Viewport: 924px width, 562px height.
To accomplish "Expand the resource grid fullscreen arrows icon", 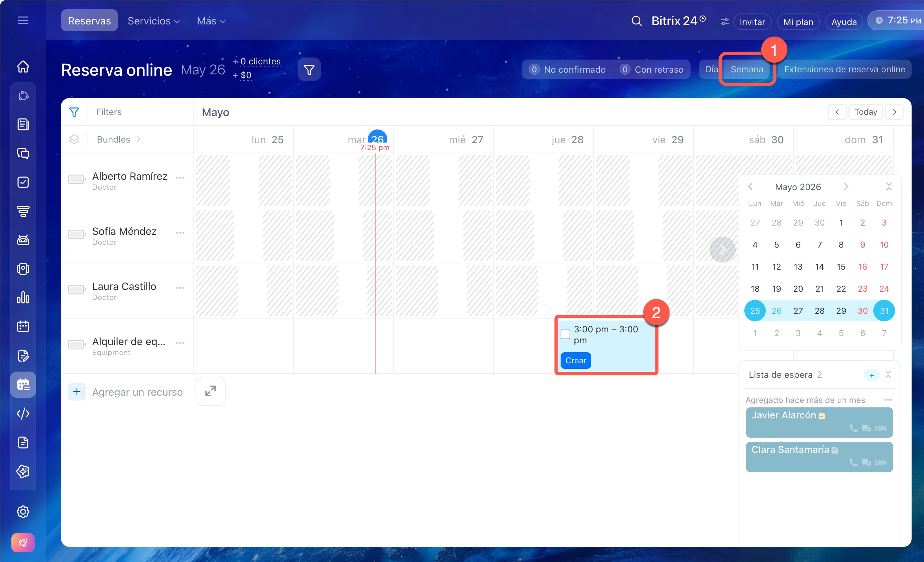I will 211,391.
